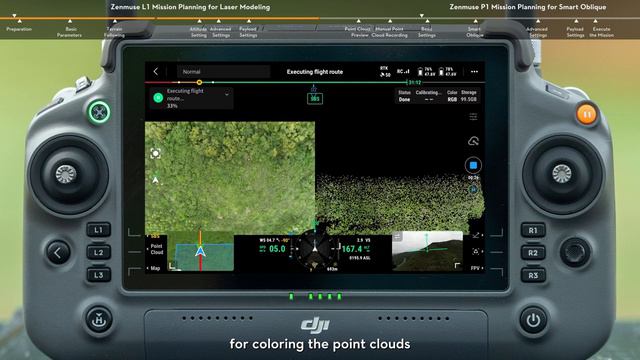Tap the yellow marker on flight progress bar
Screen dimensions: 640x360
tap(199, 82)
